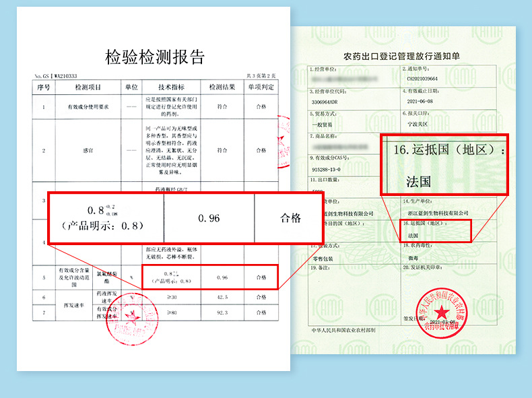Screen dimensions: 532x398
Task: Select the expiry date 2021-06-08
Action: (x=420, y=101)
